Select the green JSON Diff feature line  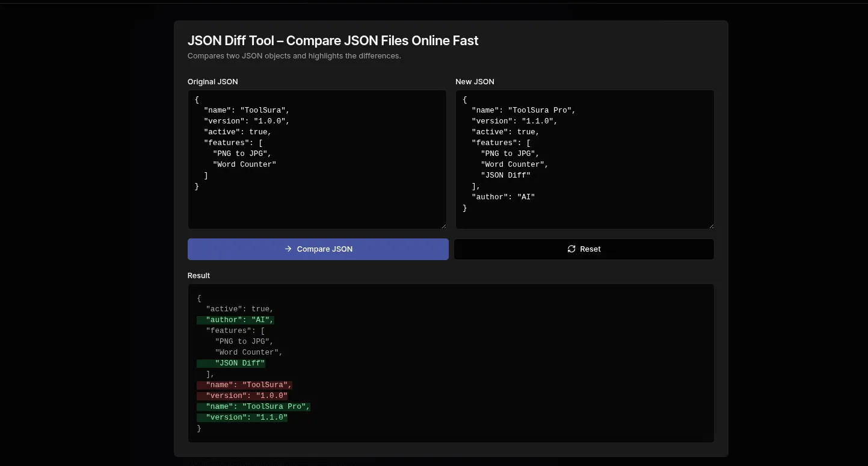[231, 363]
